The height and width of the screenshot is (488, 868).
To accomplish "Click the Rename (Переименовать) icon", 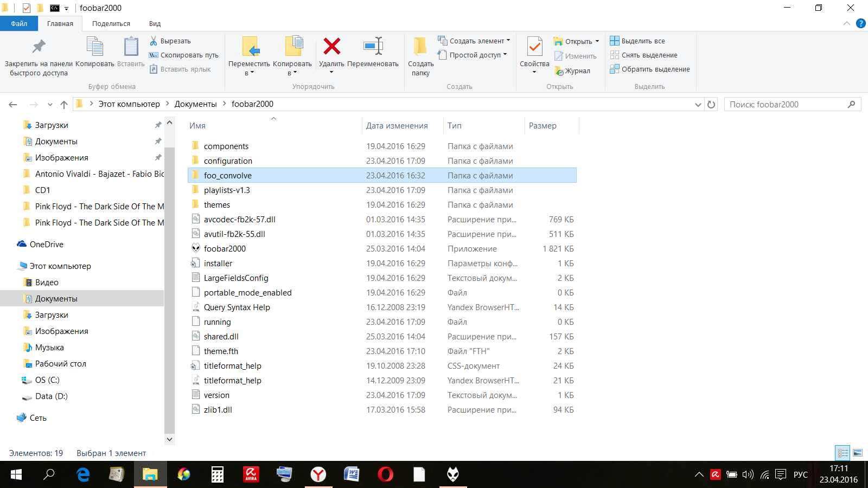I will pyautogui.click(x=373, y=47).
